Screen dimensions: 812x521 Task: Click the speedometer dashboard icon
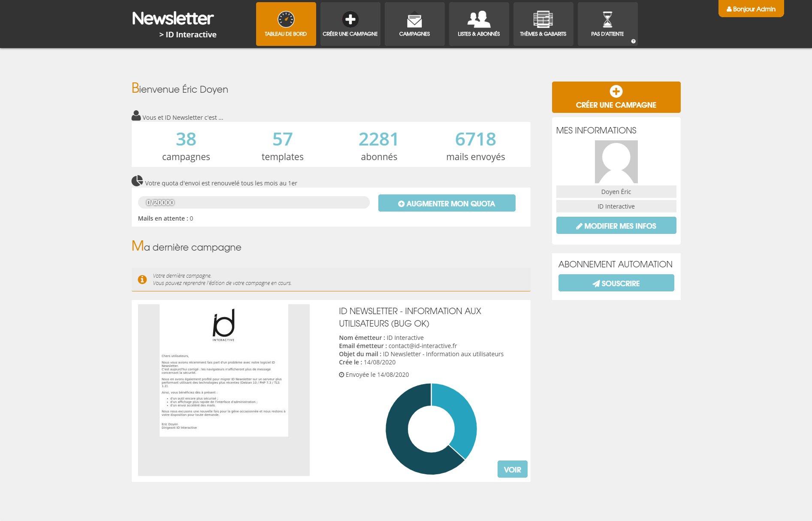click(x=286, y=19)
